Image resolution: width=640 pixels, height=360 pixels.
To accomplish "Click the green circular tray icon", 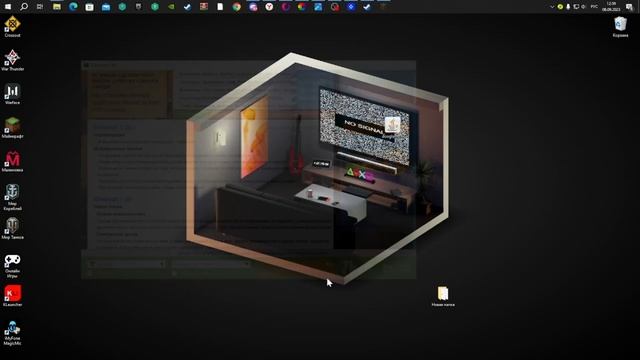I will pyautogui.click(x=560, y=7).
